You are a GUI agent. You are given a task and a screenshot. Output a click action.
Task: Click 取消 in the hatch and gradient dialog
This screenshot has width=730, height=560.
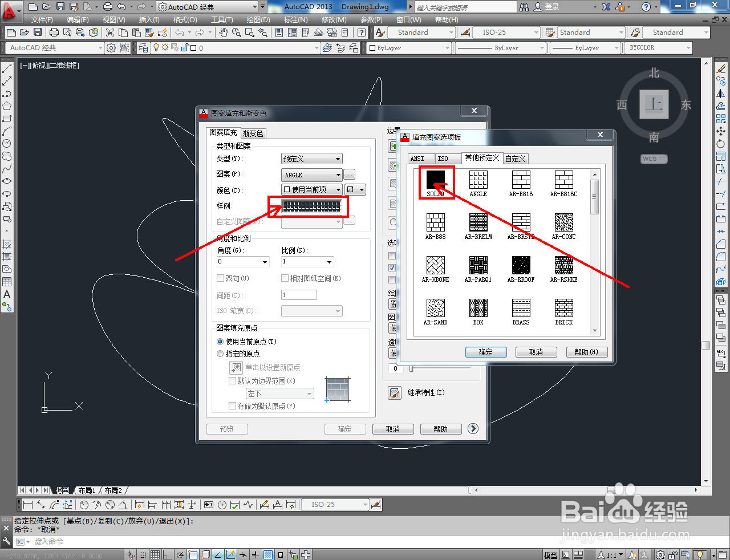(x=393, y=429)
